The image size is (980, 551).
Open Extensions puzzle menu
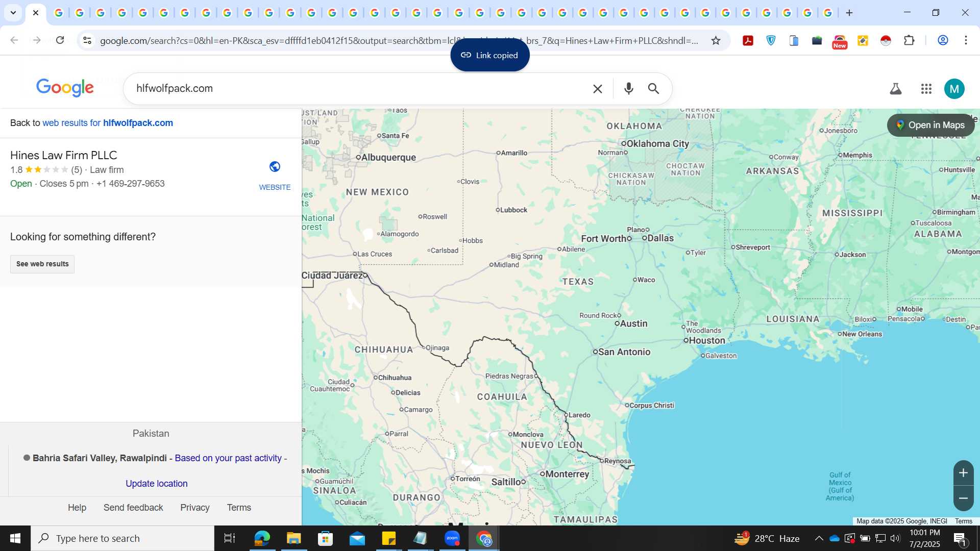pyautogui.click(x=909, y=40)
